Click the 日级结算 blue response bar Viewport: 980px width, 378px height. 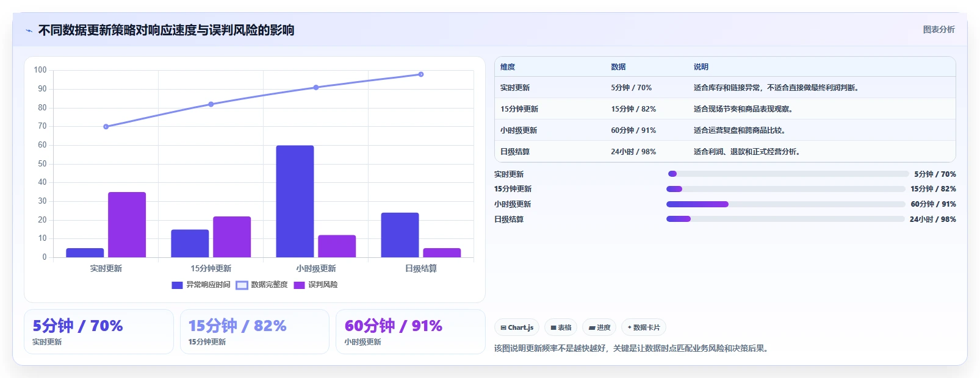tap(400, 235)
